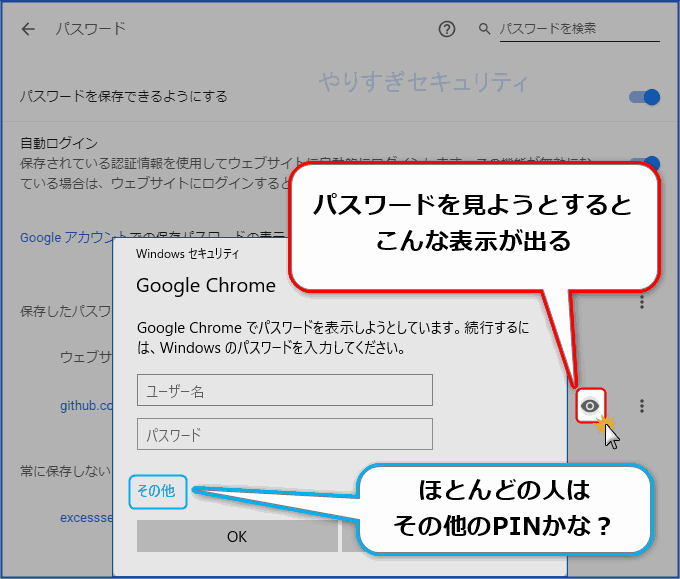Open the help question mark icon
This screenshot has height=579, width=680.
point(447,29)
